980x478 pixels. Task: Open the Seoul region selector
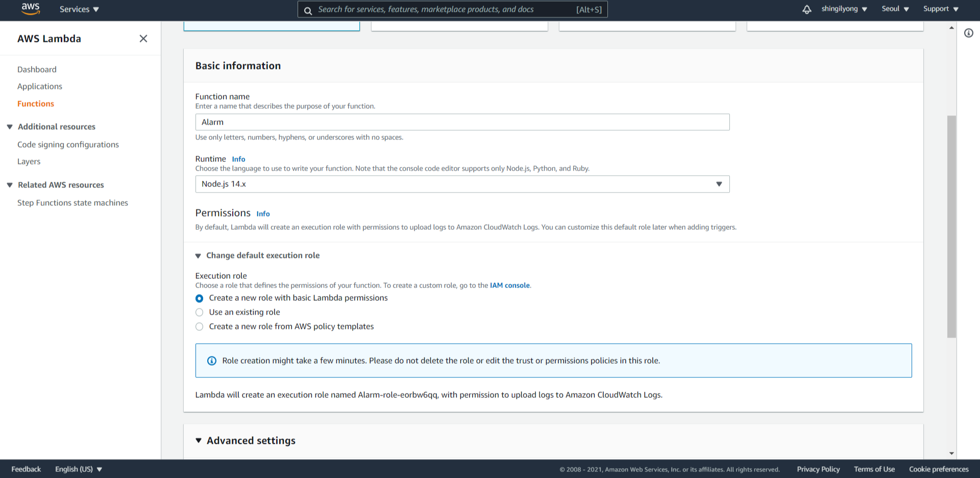pyautogui.click(x=895, y=9)
